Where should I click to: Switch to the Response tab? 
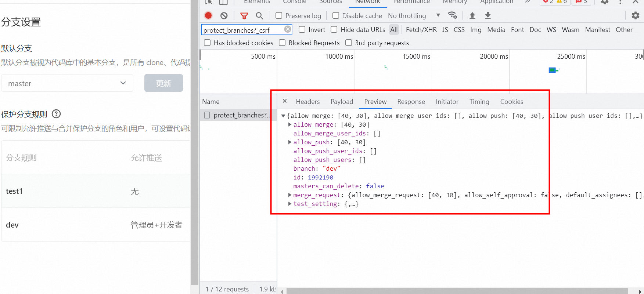point(411,102)
